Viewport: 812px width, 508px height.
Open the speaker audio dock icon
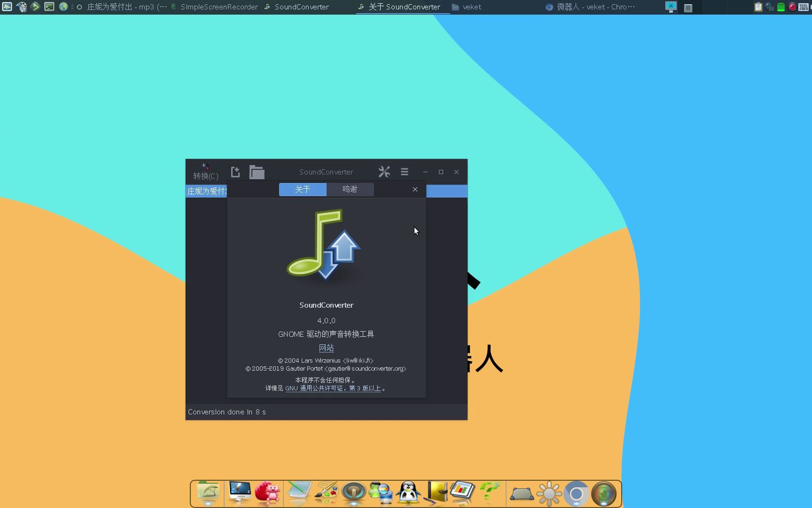354,493
